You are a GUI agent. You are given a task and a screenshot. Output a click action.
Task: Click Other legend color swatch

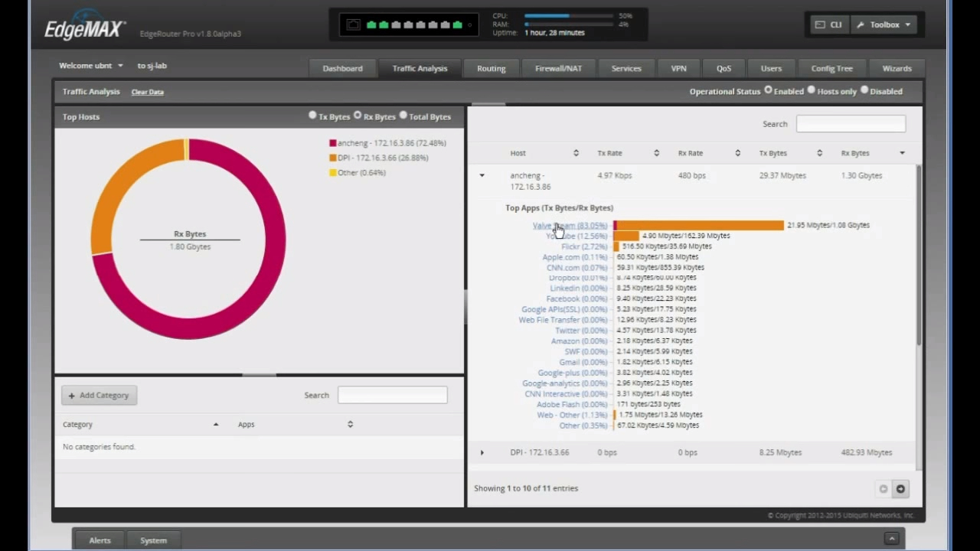[333, 173]
